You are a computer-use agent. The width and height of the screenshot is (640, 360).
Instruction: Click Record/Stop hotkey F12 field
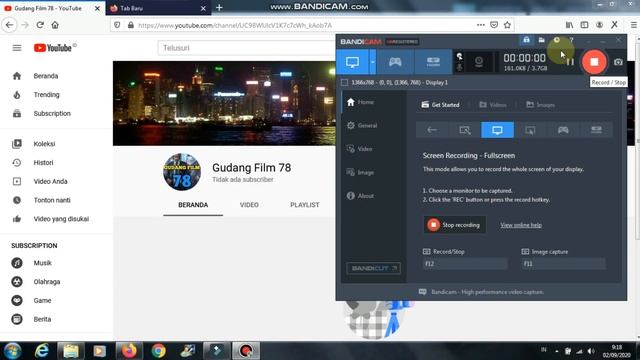click(465, 264)
